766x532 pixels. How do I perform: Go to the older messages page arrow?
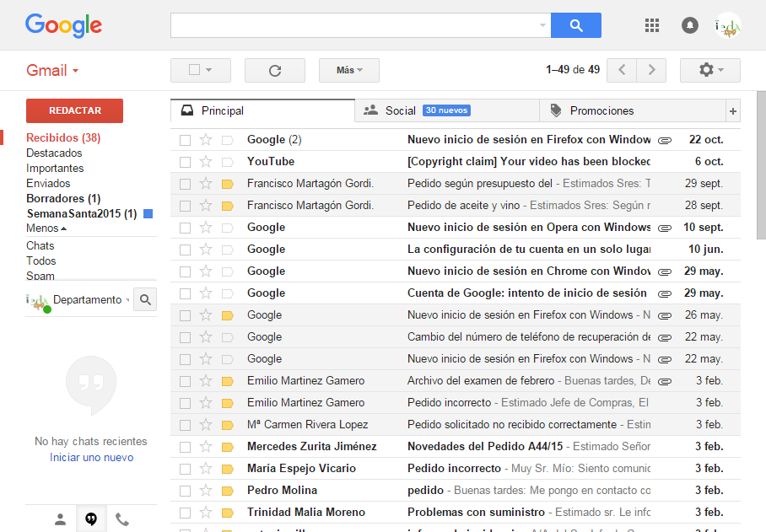pyautogui.click(x=651, y=70)
